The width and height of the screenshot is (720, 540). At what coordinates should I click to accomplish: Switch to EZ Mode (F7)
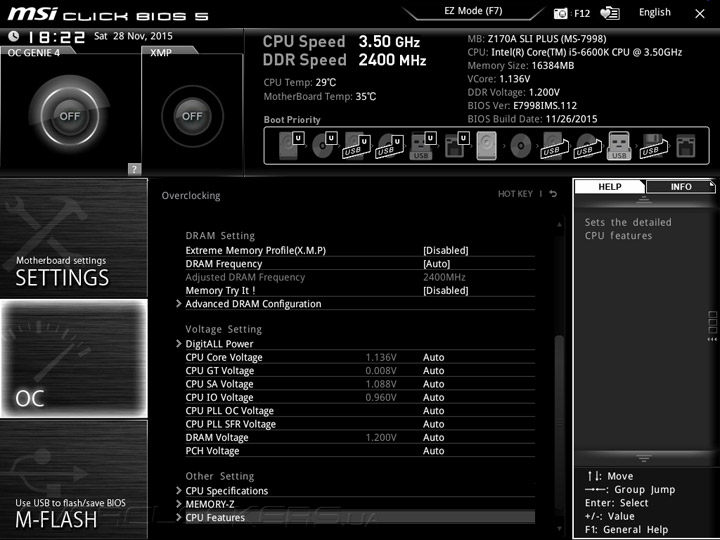[473, 11]
